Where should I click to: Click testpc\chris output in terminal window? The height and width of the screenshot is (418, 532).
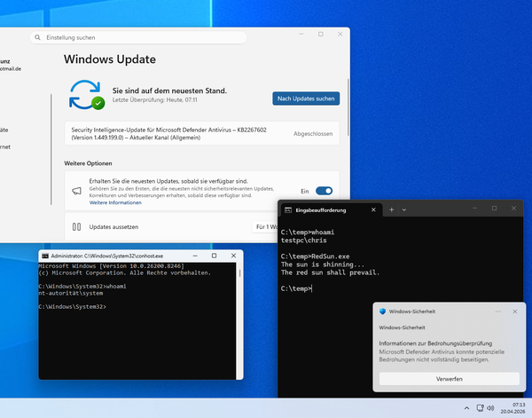click(x=303, y=241)
